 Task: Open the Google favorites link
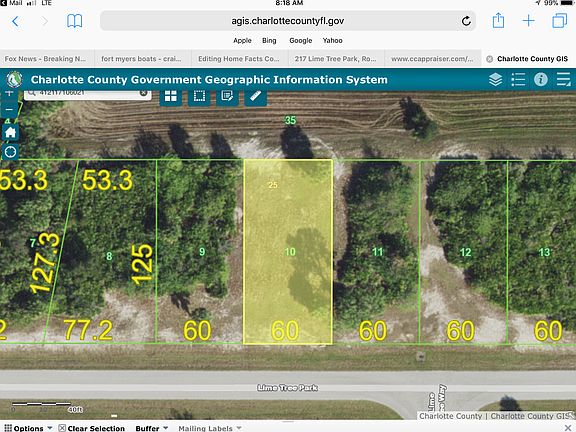coord(300,40)
